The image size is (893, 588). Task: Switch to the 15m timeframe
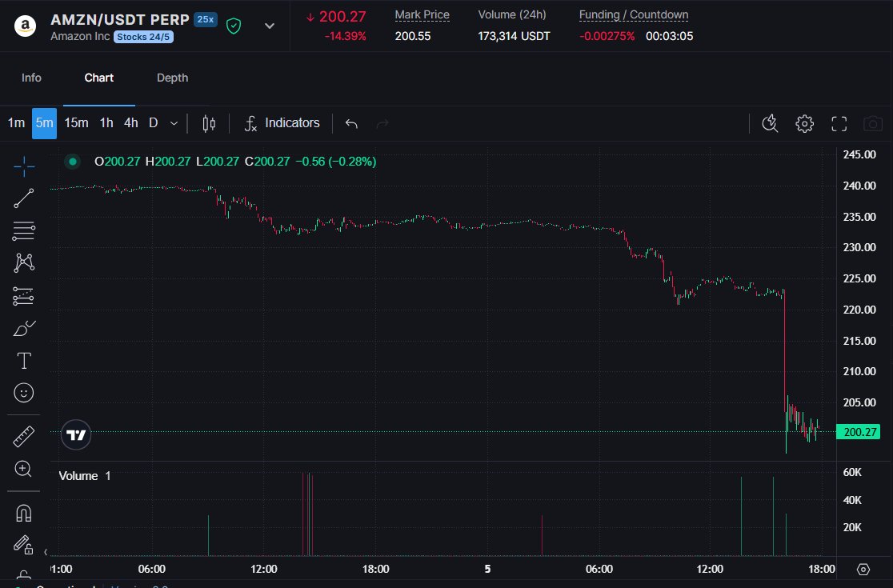click(76, 123)
